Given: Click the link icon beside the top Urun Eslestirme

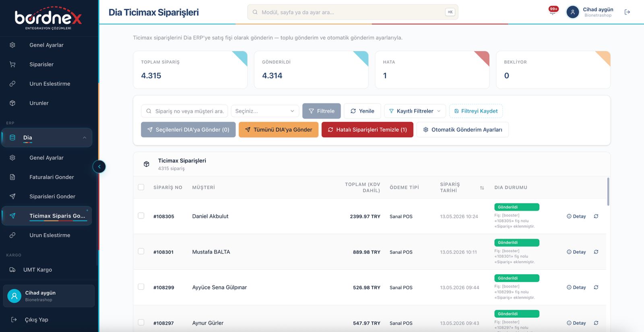Looking at the screenshot, I should 12,84.
